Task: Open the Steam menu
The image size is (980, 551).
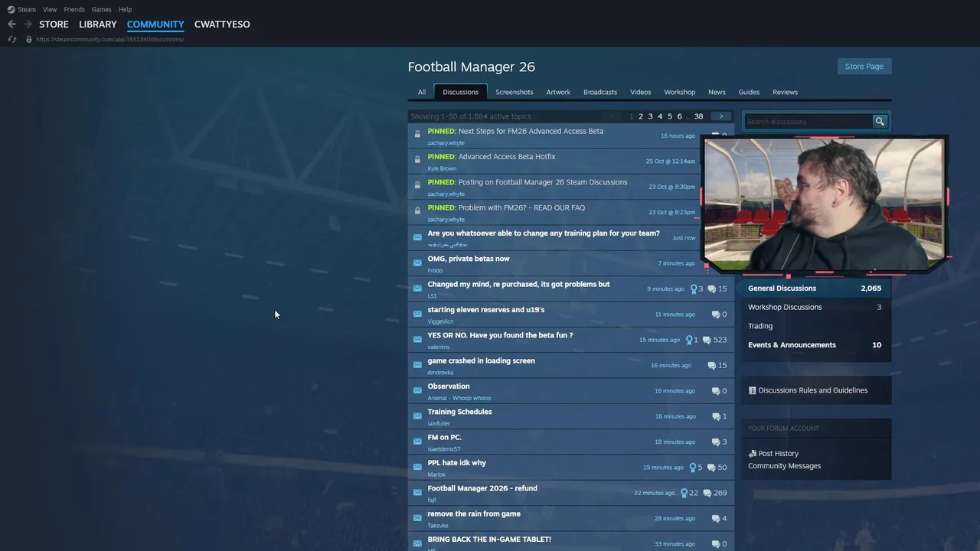Action: click(x=27, y=9)
